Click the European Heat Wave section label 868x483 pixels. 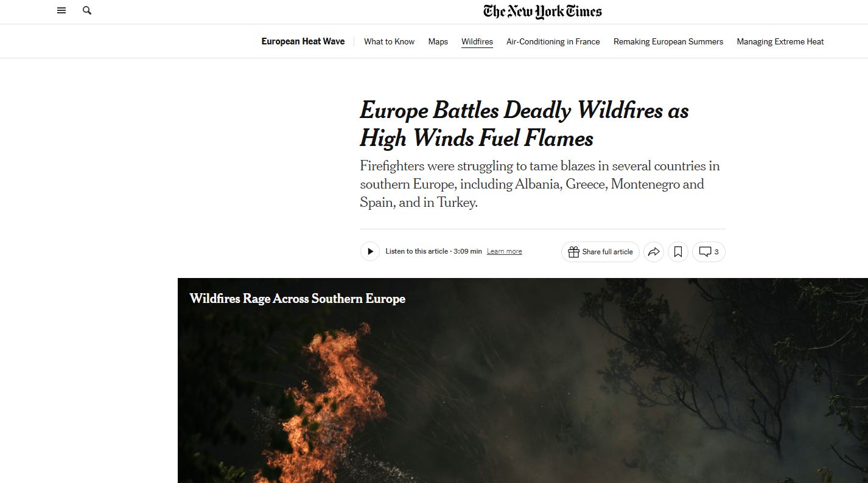pos(303,41)
